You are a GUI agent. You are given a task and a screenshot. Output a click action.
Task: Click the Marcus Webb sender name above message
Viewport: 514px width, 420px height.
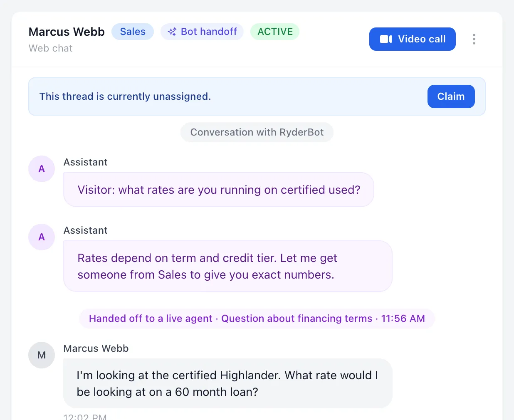(96, 348)
